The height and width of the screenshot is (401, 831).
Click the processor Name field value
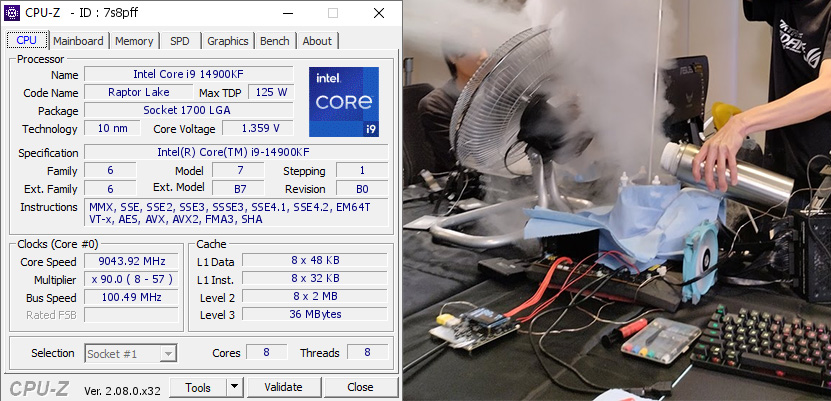pos(189,74)
